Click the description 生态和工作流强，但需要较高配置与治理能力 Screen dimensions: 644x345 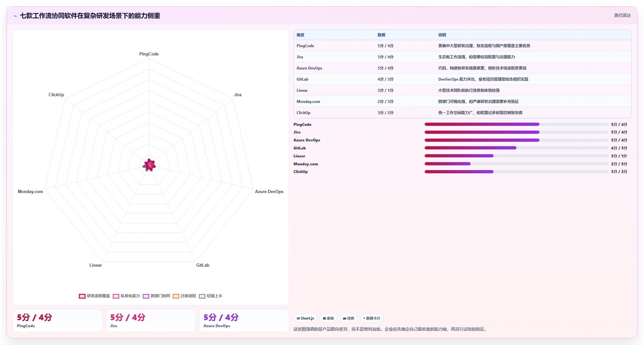[476, 57]
